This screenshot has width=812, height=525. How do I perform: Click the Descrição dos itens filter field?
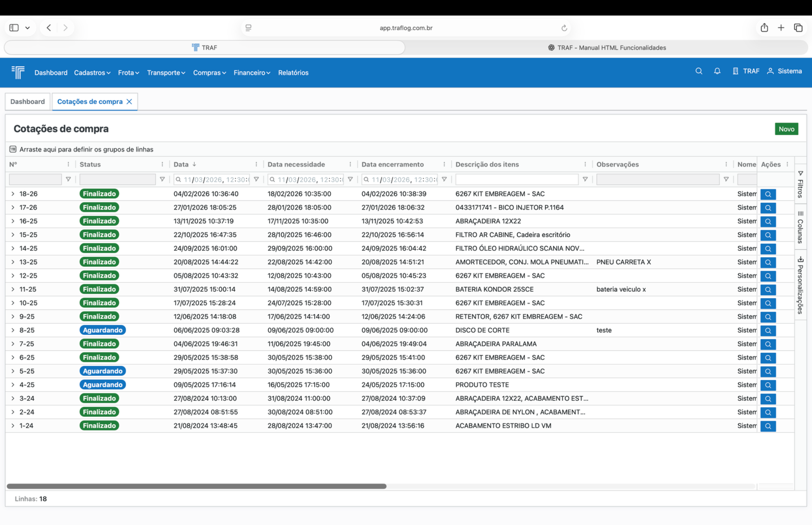(517, 179)
